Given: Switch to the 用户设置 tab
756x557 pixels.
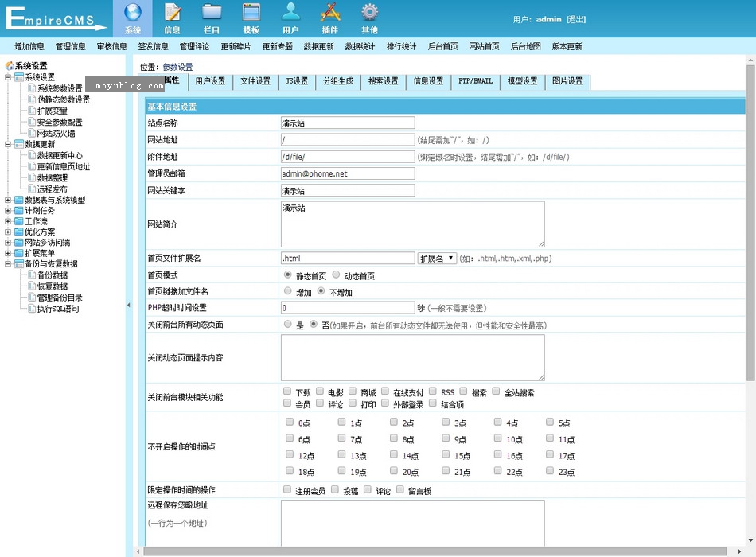Looking at the screenshot, I should [210, 81].
